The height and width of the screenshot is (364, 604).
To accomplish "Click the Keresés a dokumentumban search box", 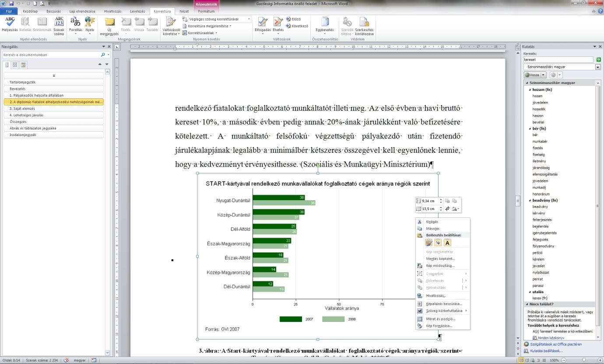I will [x=51, y=55].
